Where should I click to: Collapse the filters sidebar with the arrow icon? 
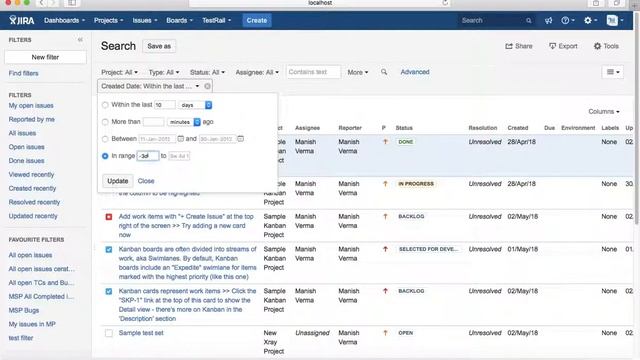tap(80, 40)
